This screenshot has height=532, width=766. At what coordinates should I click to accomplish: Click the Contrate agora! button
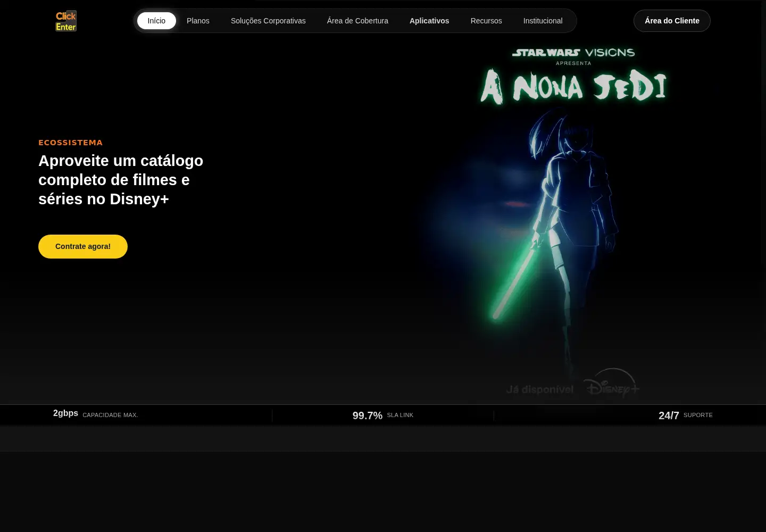pos(83,246)
